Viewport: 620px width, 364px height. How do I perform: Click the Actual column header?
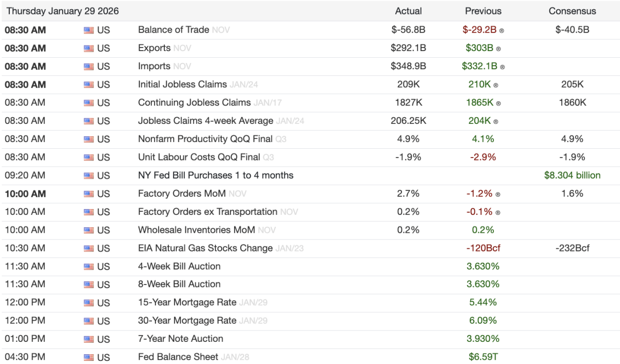pyautogui.click(x=408, y=11)
